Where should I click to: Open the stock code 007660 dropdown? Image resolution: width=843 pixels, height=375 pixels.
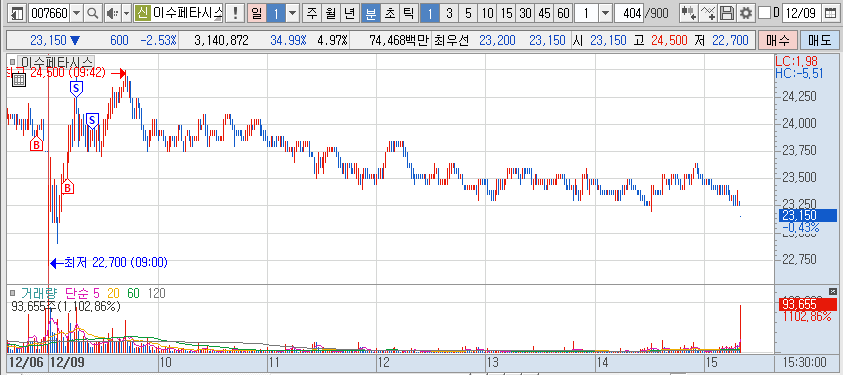pos(77,13)
